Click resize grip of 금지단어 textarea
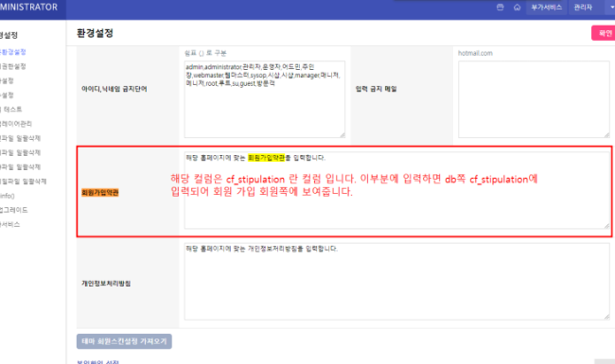The height and width of the screenshot is (364, 615). coord(342,134)
